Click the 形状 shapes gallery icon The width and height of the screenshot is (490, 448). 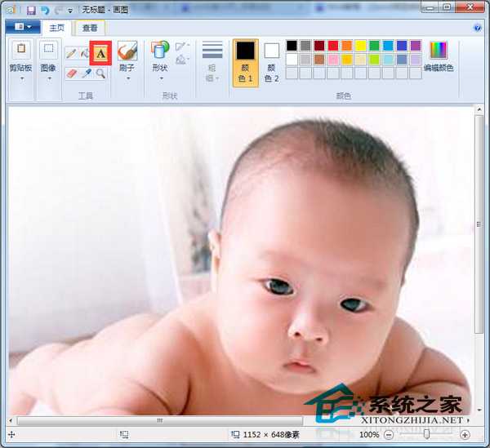[160, 50]
